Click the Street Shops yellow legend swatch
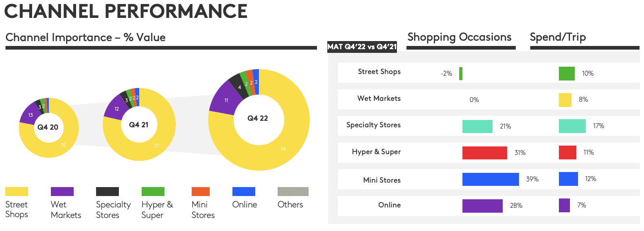Screen dimensions: 644x231 tap(17, 192)
